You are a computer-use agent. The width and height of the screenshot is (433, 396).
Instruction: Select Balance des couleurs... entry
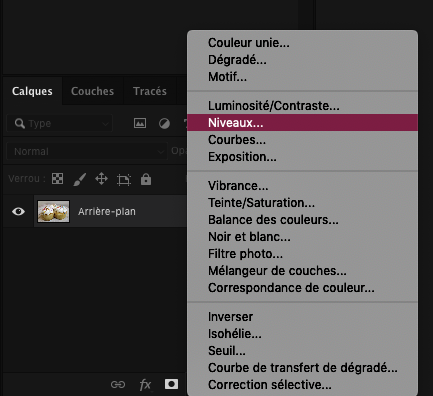tap(302, 220)
